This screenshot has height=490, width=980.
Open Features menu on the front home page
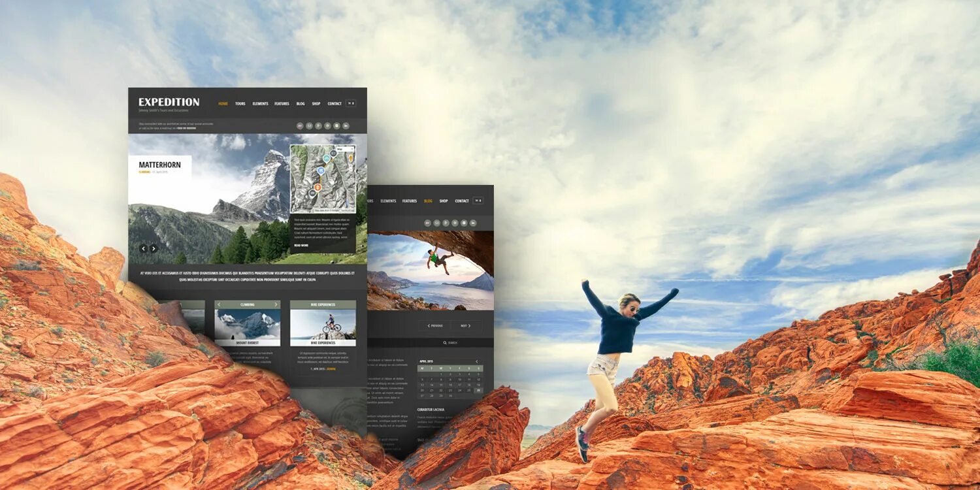click(x=282, y=103)
